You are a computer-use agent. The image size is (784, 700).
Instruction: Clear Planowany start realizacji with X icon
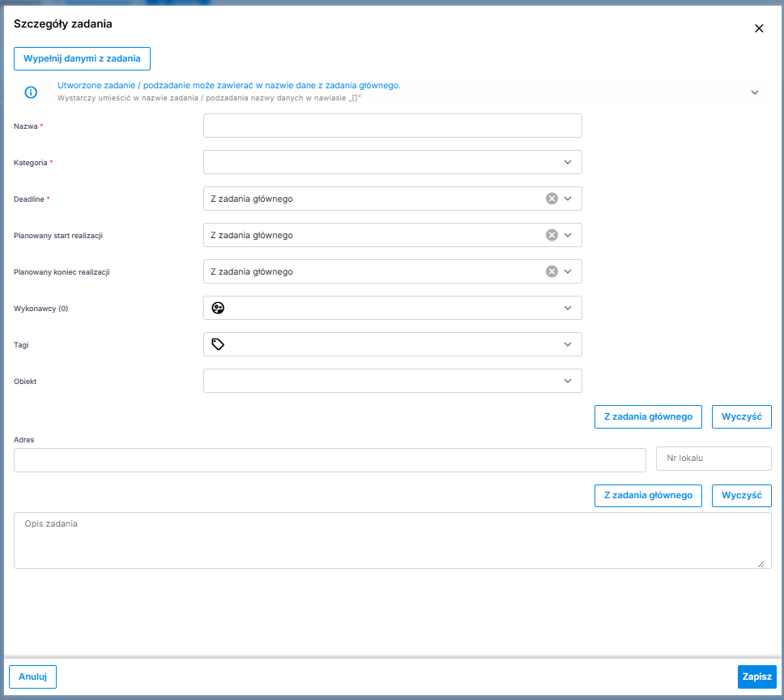tap(552, 235)
